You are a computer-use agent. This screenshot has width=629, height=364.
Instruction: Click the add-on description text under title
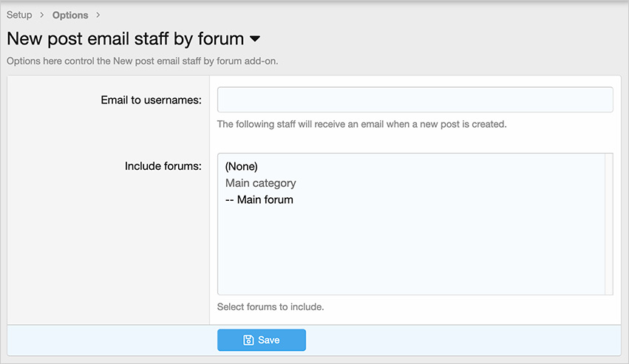(142, 61)
